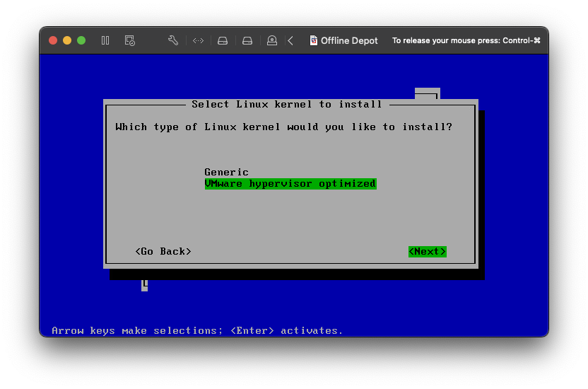Collapse the device icons with the left chevron

290,40
